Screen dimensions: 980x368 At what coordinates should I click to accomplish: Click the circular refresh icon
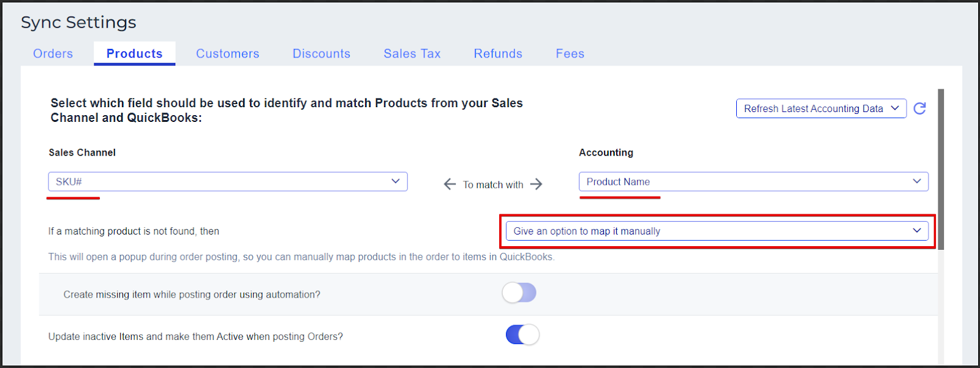919,108
